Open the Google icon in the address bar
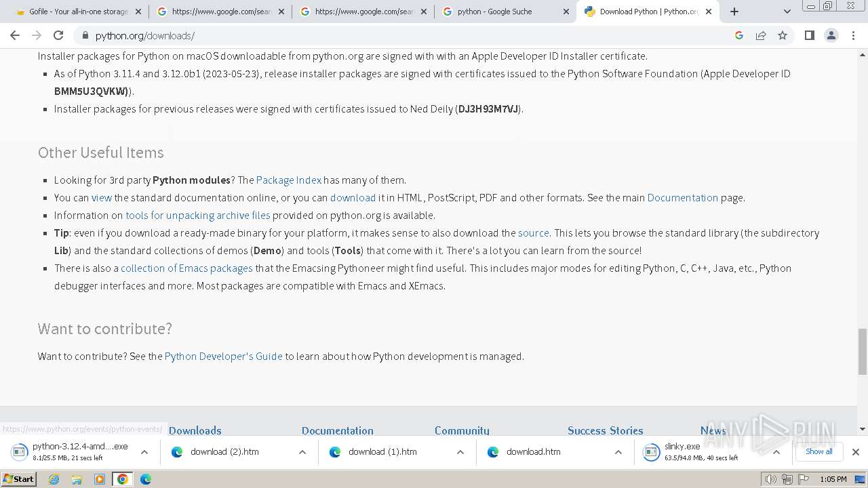The width and height of the screenshot is (868, 488). click(739, 35)
